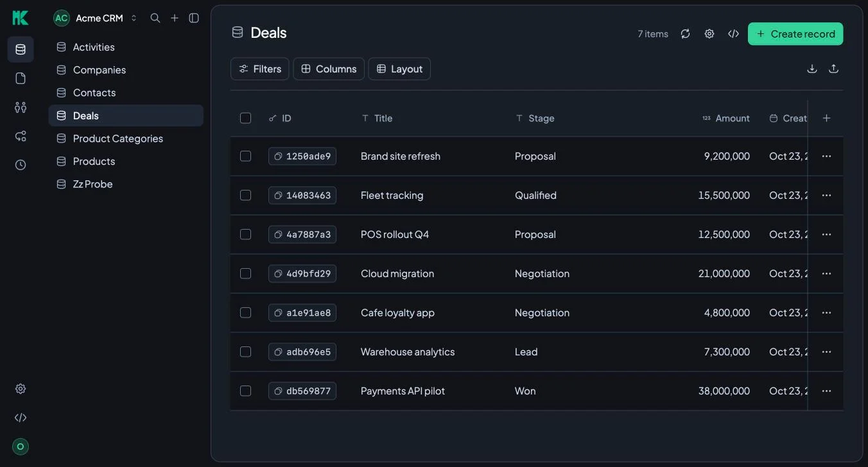Select all rows with header checkbox

(245, 118)
